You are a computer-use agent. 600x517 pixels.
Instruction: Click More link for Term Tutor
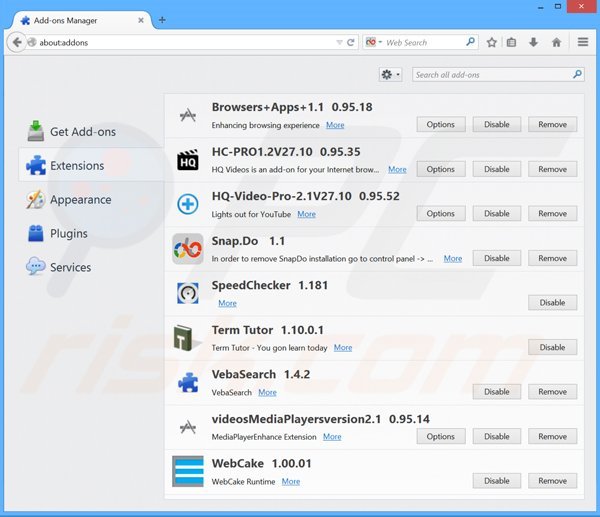click(343, 347)
